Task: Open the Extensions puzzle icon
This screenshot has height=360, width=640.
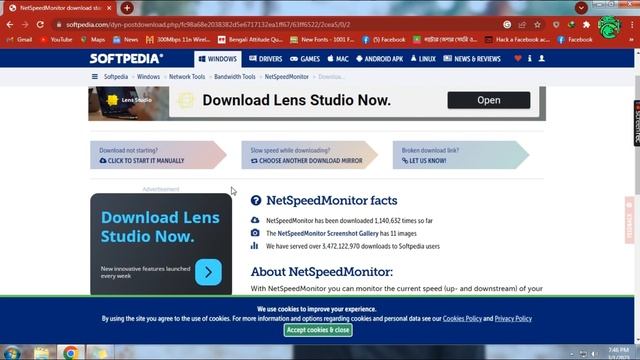Action: (x=587, y=24)
